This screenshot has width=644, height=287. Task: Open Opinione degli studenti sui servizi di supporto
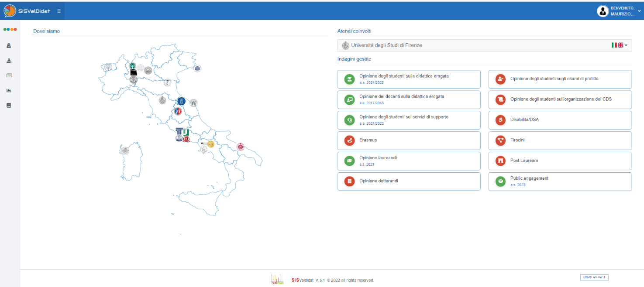coord(409,120)
